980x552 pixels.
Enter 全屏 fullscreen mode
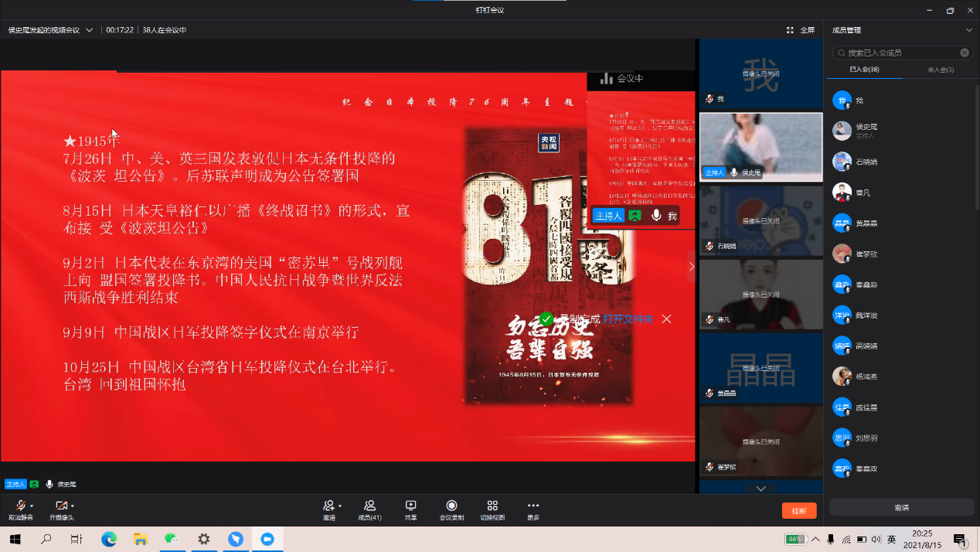801,30
